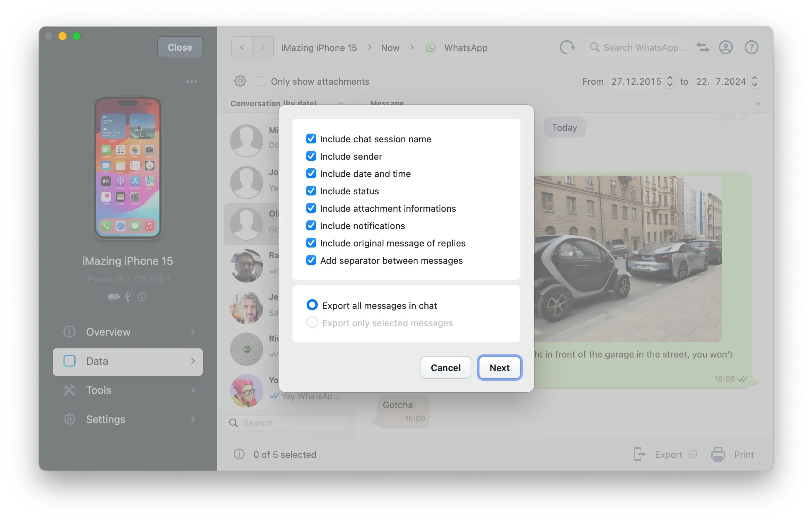Click the account profile icon

(726, 47)
